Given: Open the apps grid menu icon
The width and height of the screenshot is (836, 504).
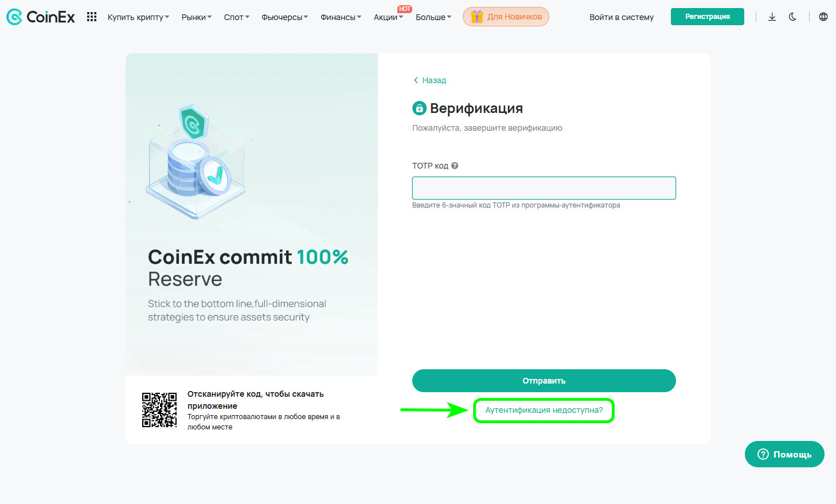Looking at the screenshot, I should point(92,17).
